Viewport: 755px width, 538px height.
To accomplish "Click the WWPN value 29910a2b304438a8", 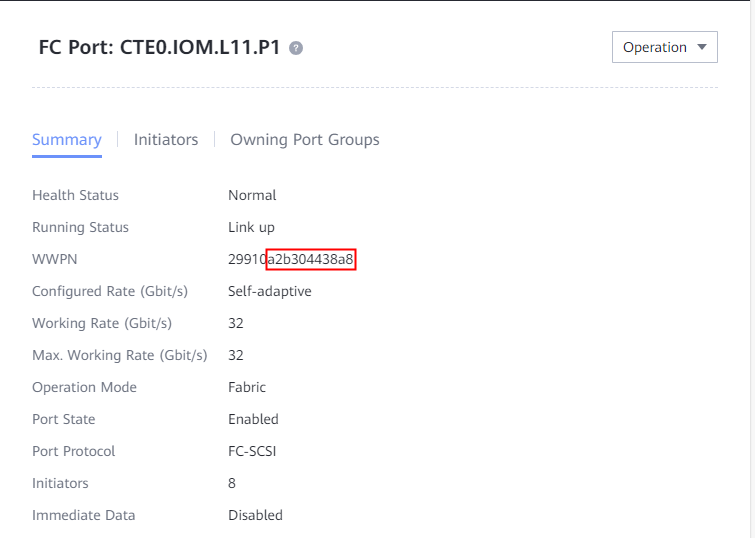I will pos(291,260).
